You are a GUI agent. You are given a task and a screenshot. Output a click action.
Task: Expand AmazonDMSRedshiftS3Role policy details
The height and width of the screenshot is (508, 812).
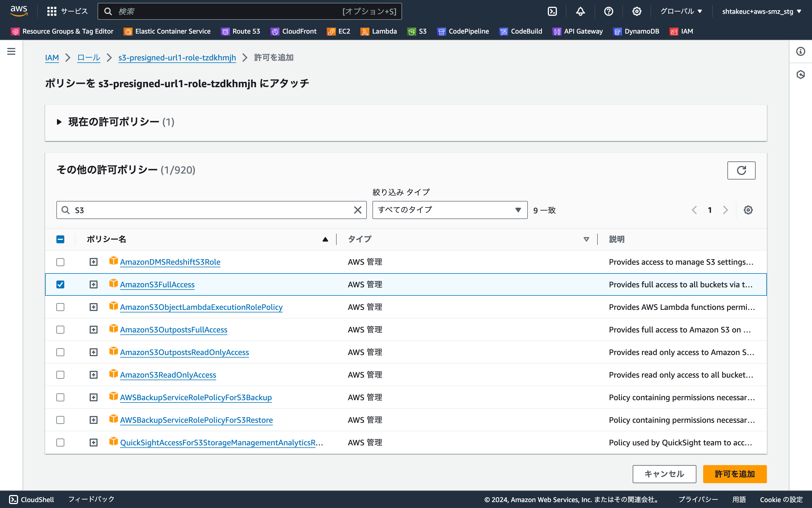94,262
